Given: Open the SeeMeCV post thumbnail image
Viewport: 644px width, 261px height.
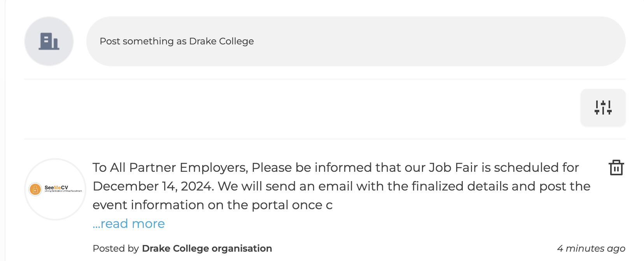Looking at the screenshot, I should click(55, 189).
